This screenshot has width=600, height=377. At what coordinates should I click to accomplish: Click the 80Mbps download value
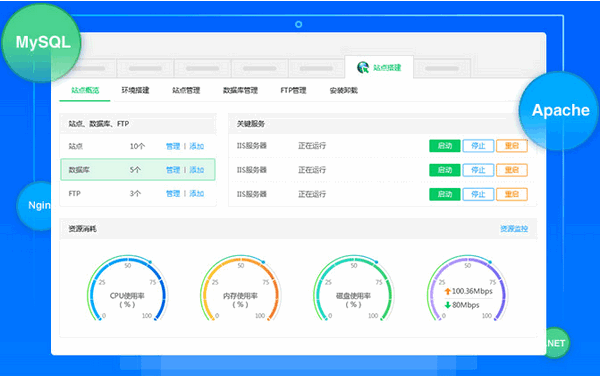pos(466,305)
